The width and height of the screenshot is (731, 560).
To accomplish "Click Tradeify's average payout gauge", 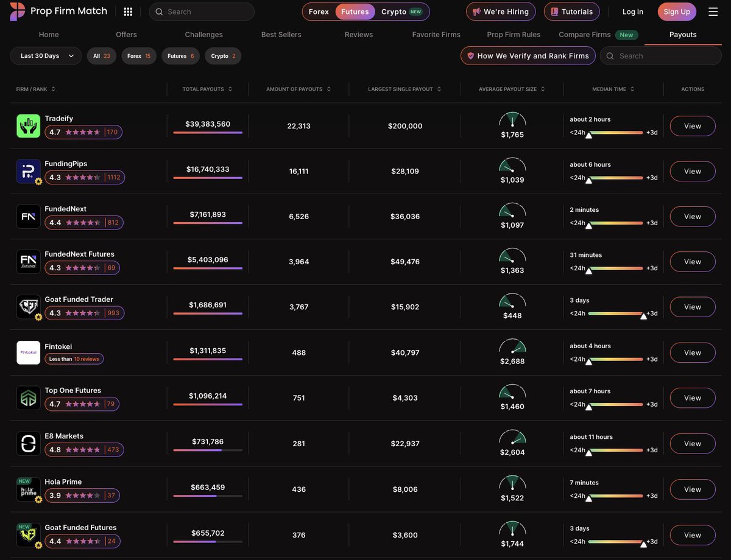I will pos(512,119).
